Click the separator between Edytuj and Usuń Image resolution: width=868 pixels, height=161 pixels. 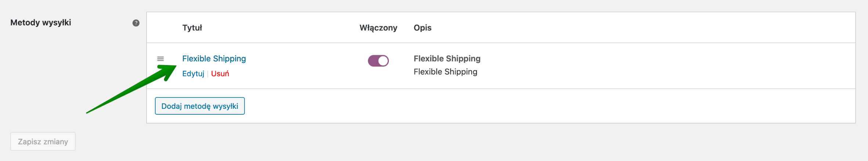[207, 74]
